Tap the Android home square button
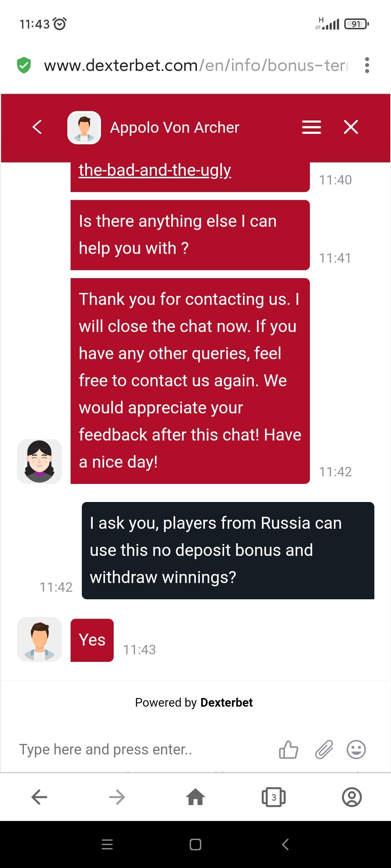The width and height of the screenshot is (391, 868). click(x=195, y=844)
